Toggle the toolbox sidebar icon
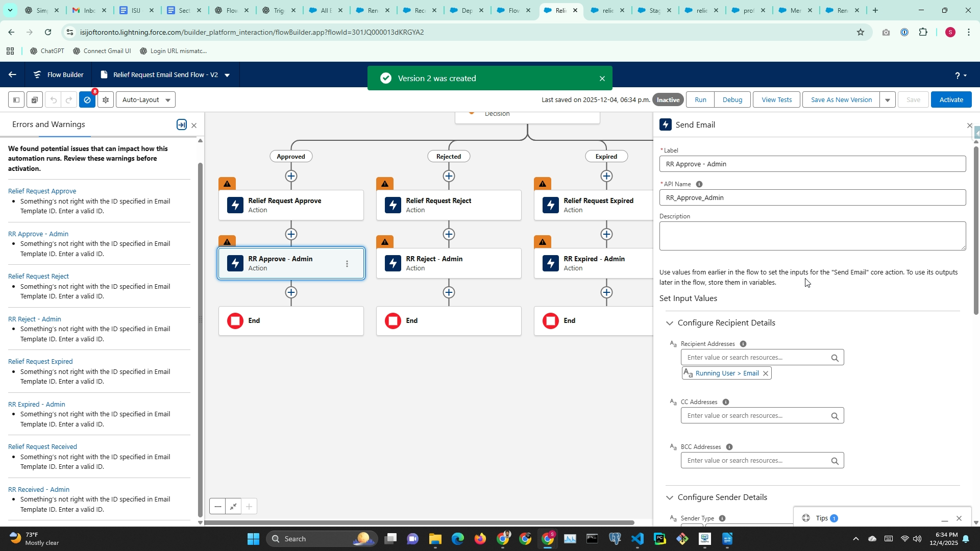Image resolution: width=980 pixels, height=551 pixels. (x=16, y=100)
